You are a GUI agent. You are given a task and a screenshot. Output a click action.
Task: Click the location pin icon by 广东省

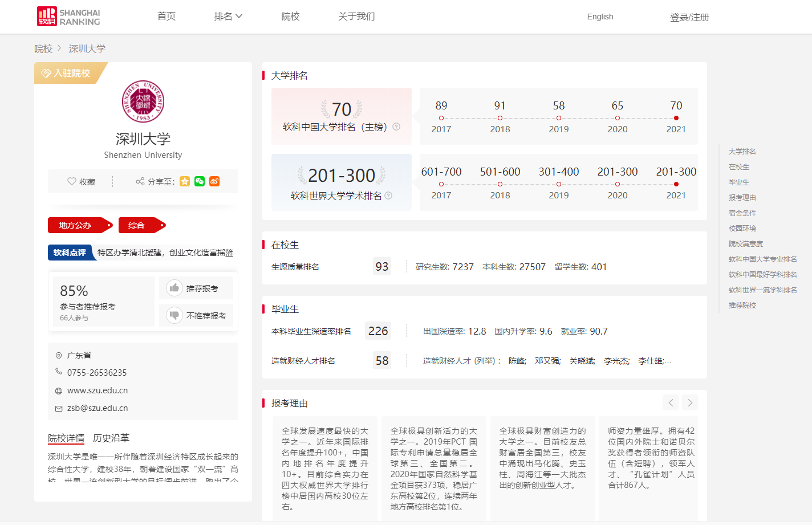[x=58, y=355]
